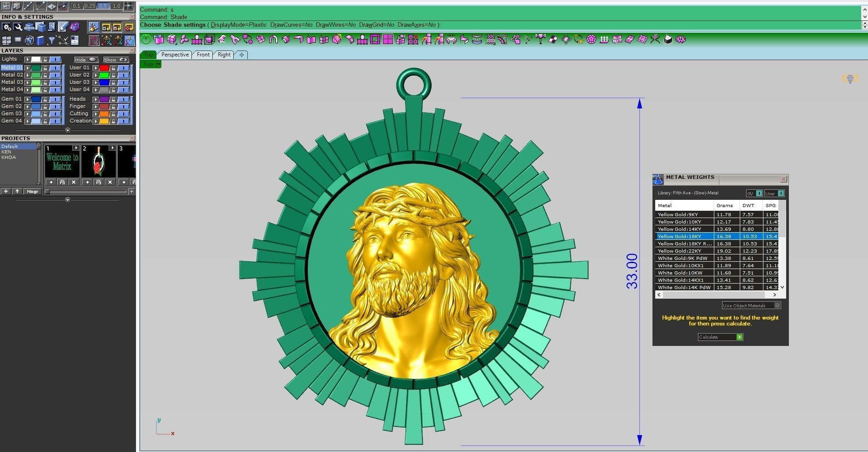Toggle visibility bar of User 01 layer

[x=124, y=68]
